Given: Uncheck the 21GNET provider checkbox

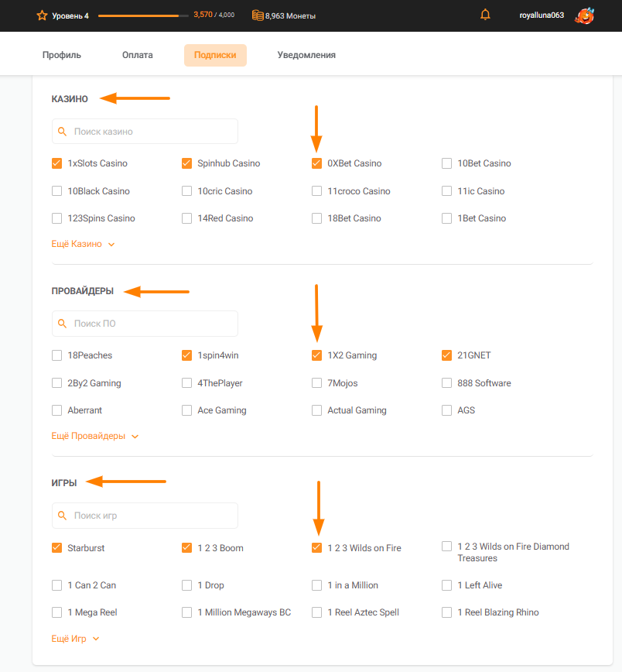Looking at the screenshot, I should point(447,355).
